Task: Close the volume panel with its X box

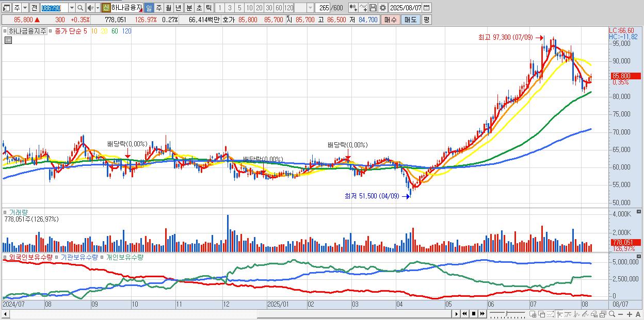Action: point(638,212)
